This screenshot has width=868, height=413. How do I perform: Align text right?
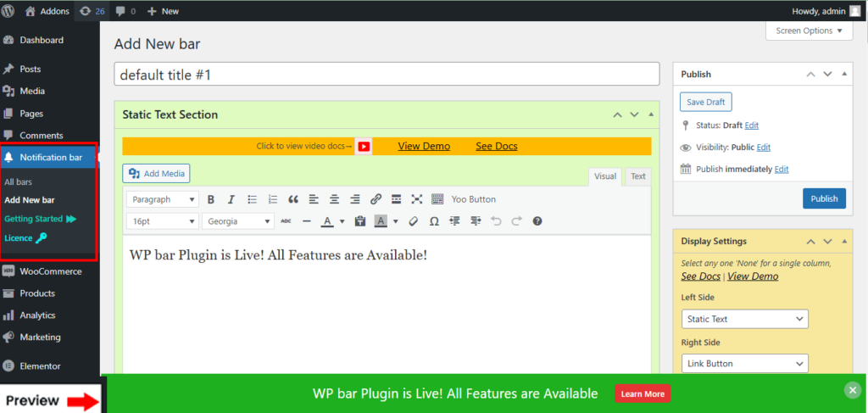[355, 199]
